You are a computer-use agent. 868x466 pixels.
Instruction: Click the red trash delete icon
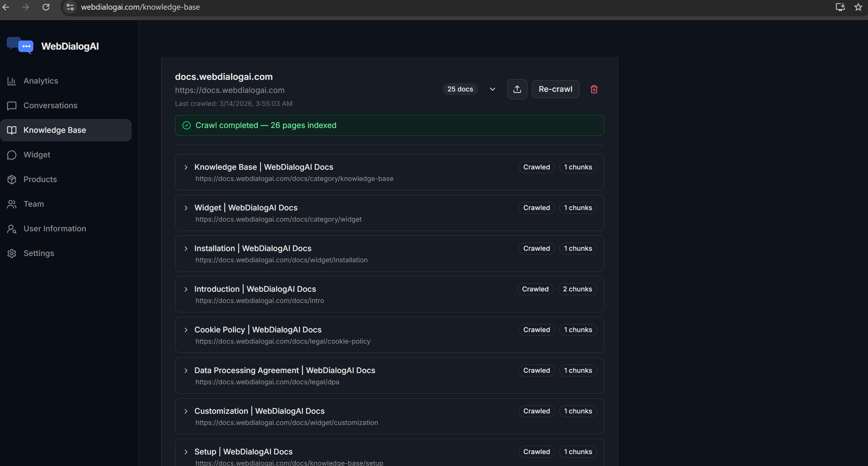(x=594, y=89)
